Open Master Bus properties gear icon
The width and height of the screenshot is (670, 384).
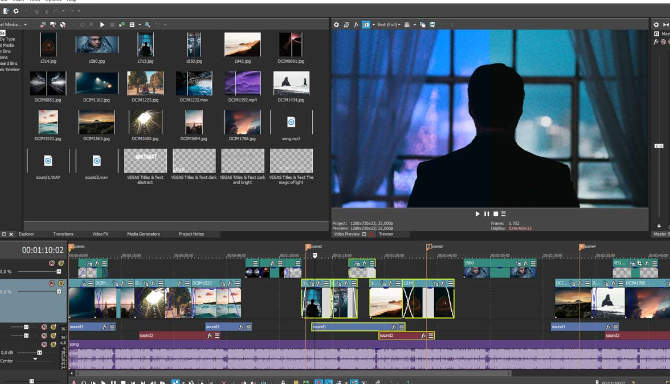[x=656, y=25]
